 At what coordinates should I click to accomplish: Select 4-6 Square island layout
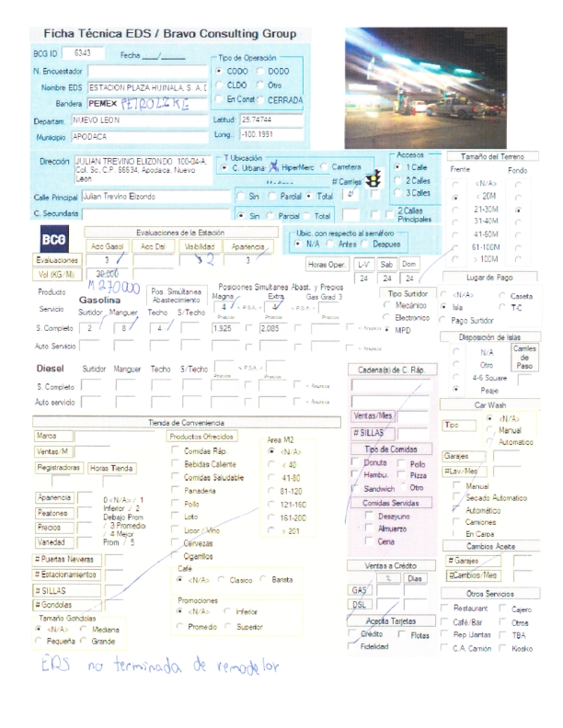point(455,377)
